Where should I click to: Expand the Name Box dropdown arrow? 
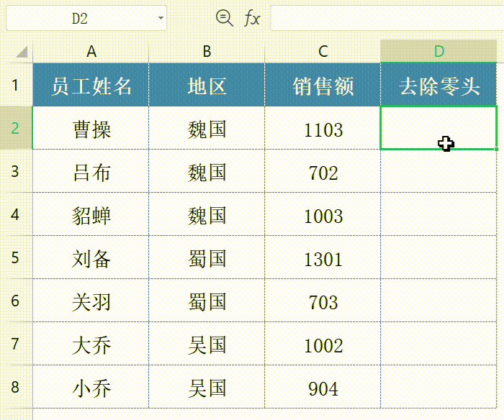click(x=161, y=18)
